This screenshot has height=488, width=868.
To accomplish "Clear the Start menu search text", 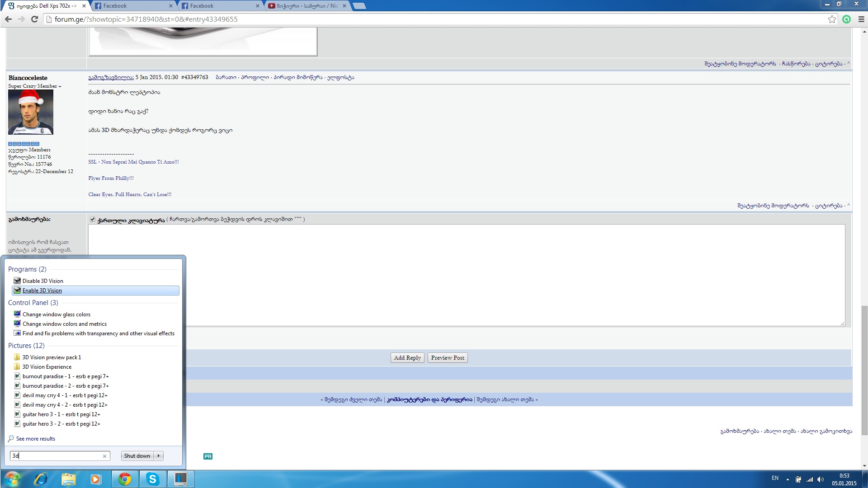I will (x=104, y=456).
